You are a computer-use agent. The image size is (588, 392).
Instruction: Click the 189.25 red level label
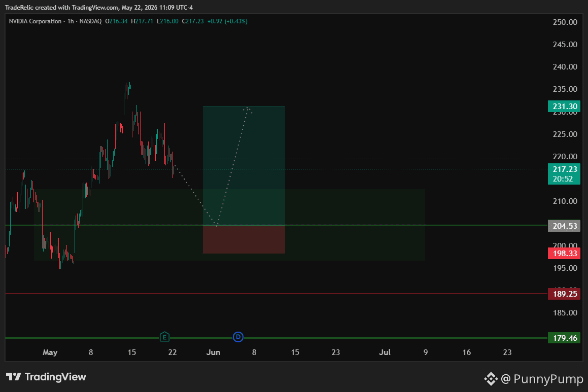point(564,294)
